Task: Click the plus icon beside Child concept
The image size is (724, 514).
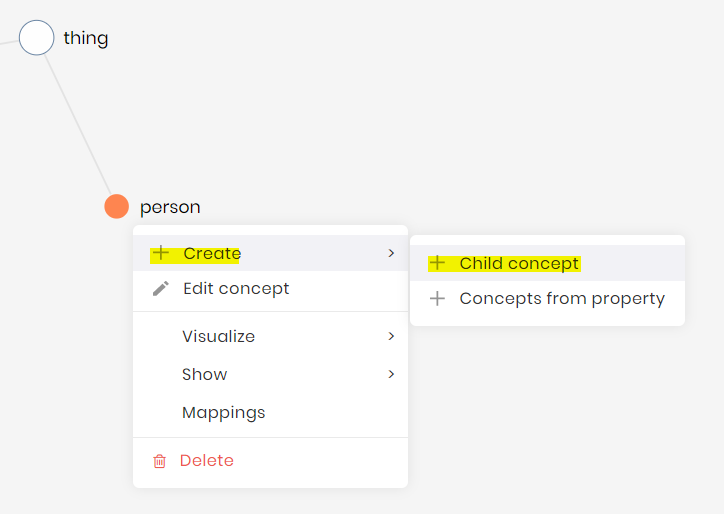Action: (x=437, y=263)
